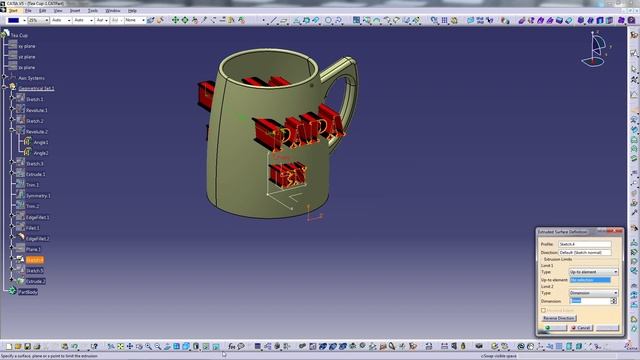This screenshot has width=640, height=360.
Task: Click the Hide/Show icon
Action: [206, 347]
